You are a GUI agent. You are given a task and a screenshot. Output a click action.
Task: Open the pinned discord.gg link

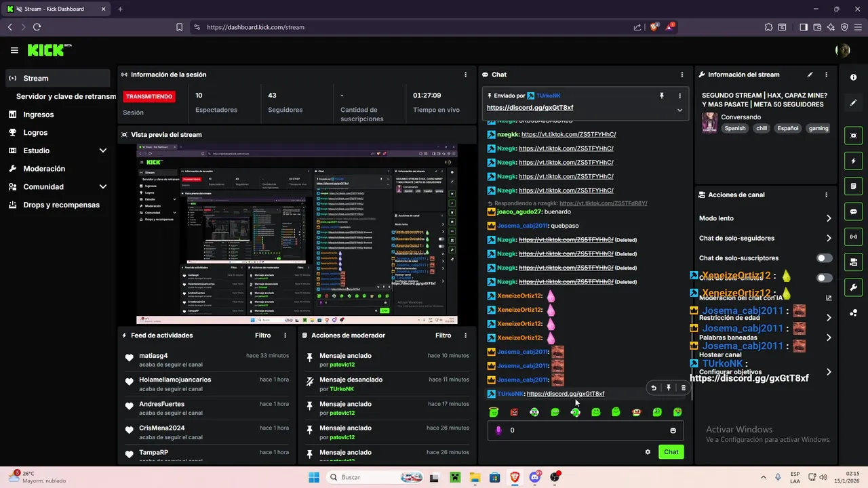pos(530,108)
